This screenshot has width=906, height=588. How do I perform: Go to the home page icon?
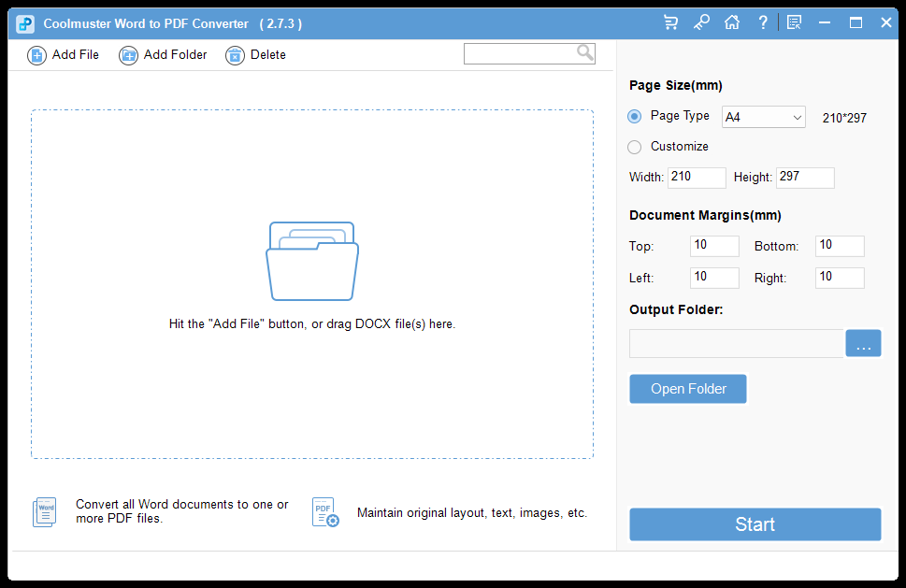click(x=732, y=22)
